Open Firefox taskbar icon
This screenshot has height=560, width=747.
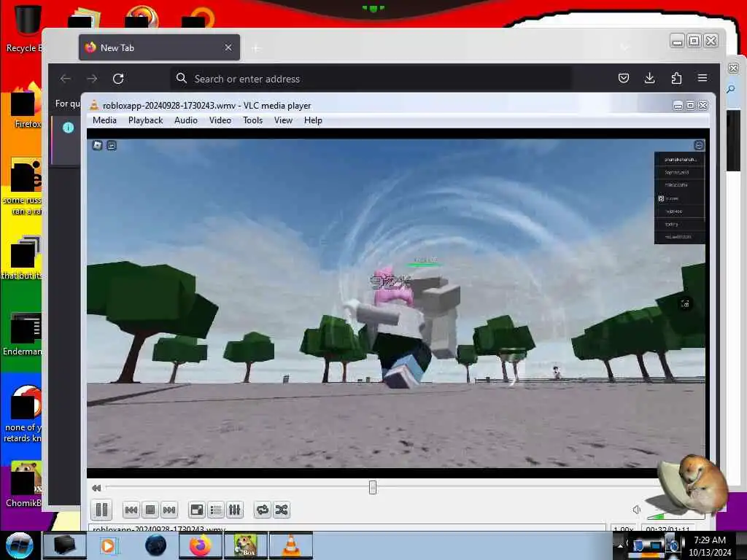200,545
